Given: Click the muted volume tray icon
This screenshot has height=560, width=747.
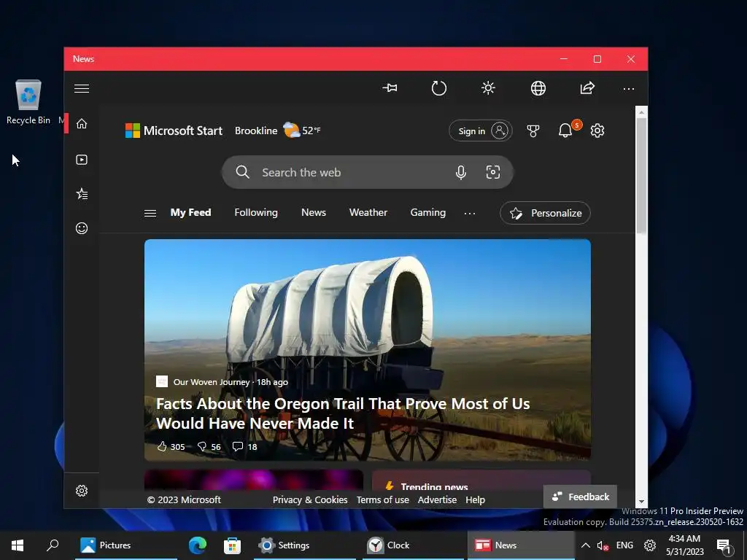Looking at the screenshot, I should pyautogui.click(x=603, y=545).
